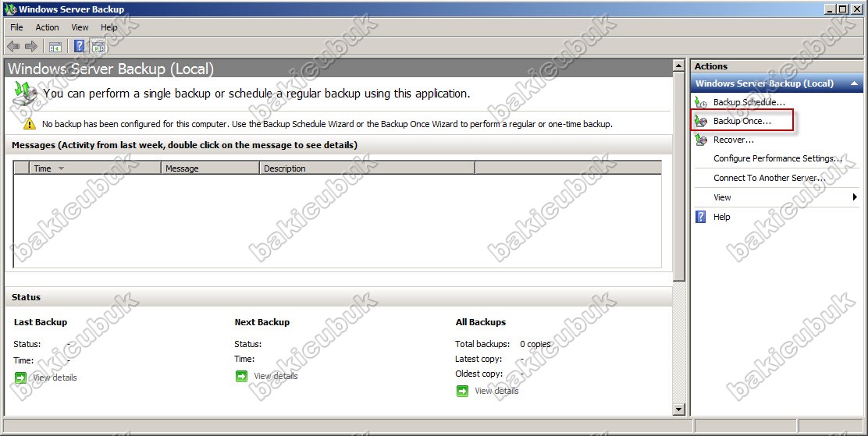Toggle the Action Pane toolbar icon

click(98, 47)
